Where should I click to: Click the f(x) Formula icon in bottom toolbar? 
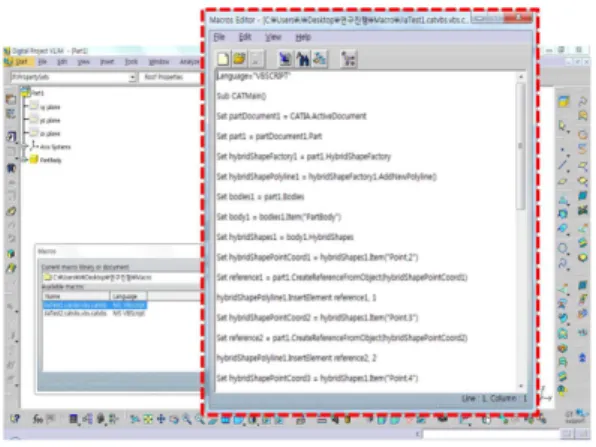tap(37, 419)
